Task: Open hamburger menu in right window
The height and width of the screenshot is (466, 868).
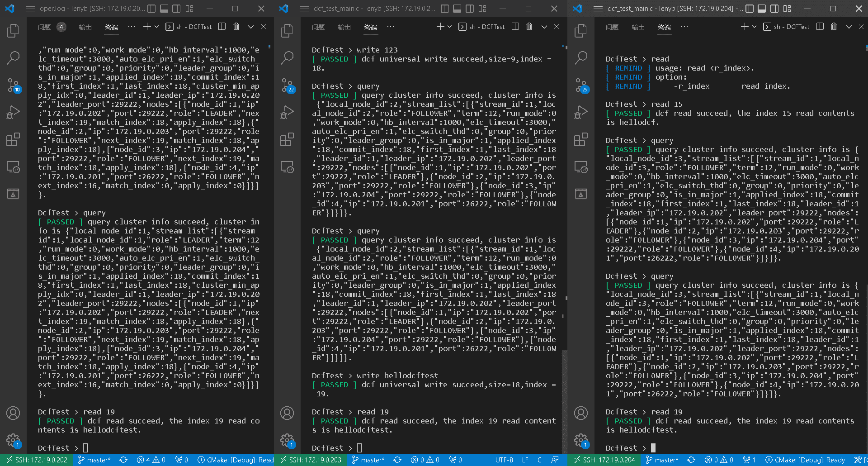Action: (x=598, y=9)
